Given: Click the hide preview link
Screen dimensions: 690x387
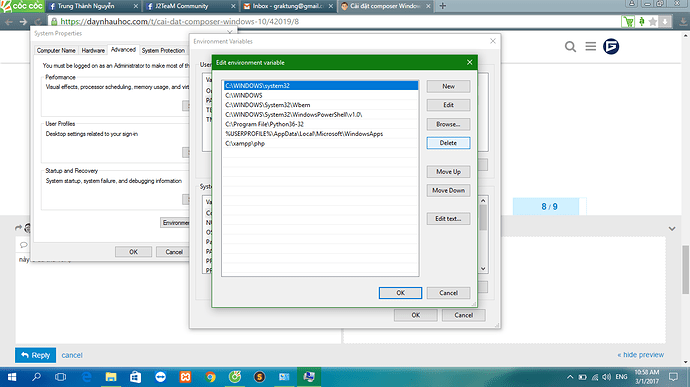Looking at the screenshot, I should (x=641, y=354).
